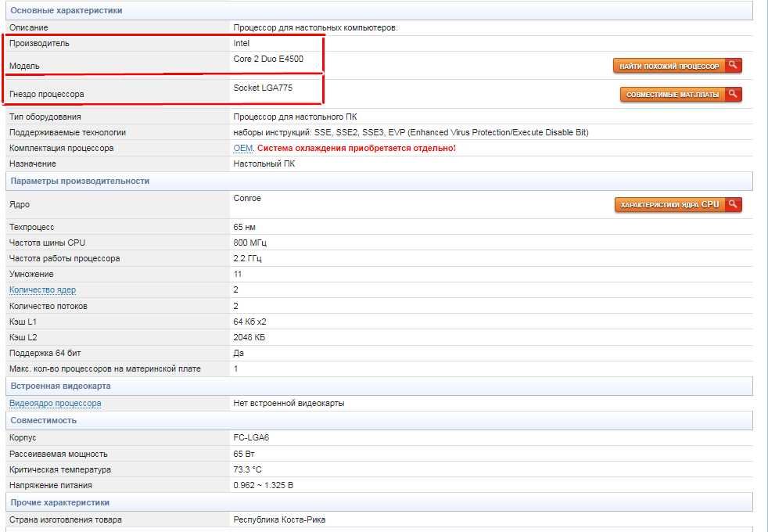Click the Core 2 Duo E4500 model value
This screenshot has height=532, width=768.
pyautogui.click(x=268, y=59)
